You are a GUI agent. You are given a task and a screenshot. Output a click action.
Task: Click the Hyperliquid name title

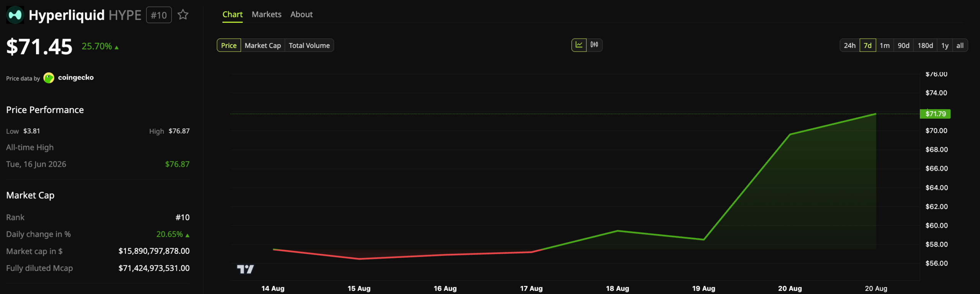click(67, 15)
